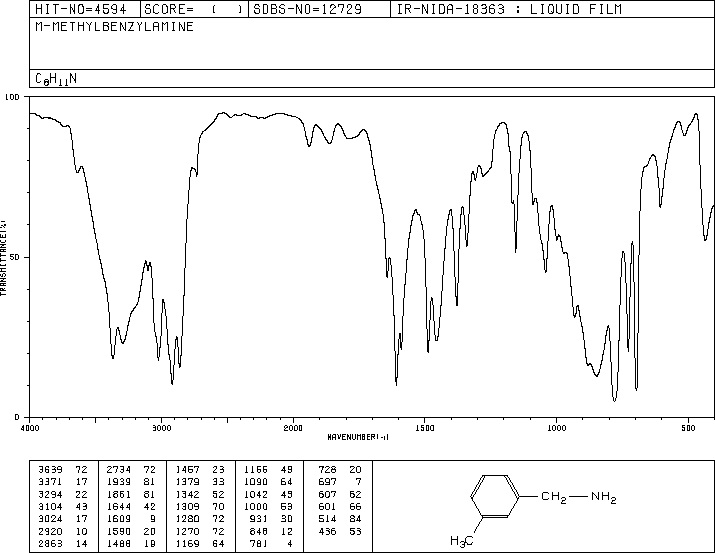Select peak value 2734 in the table

(119, 470)
